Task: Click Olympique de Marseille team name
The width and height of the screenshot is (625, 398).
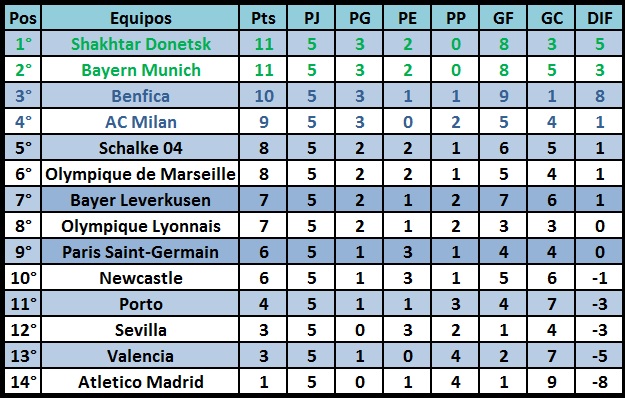Action: pos(140,174)
